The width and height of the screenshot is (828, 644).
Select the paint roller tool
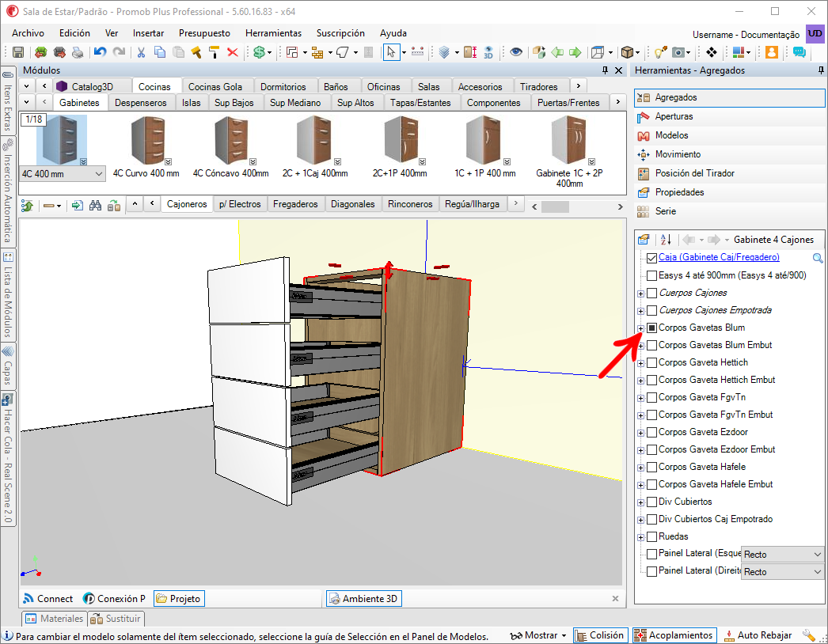214,52
